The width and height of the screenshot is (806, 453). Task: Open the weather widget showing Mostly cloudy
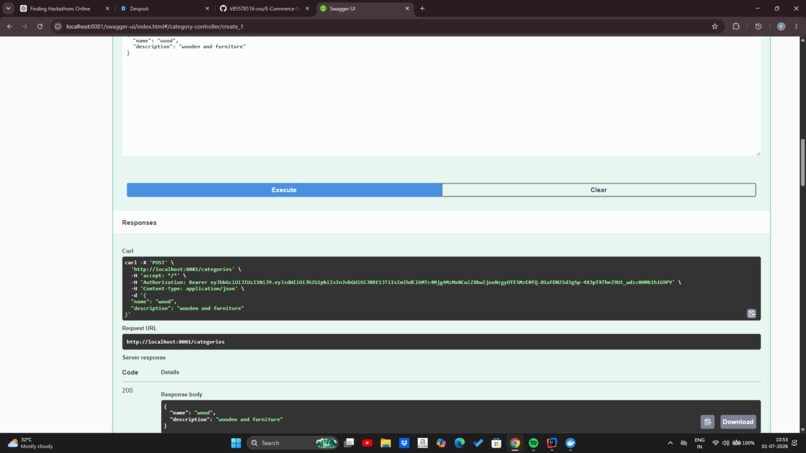(x=31, y=443)
